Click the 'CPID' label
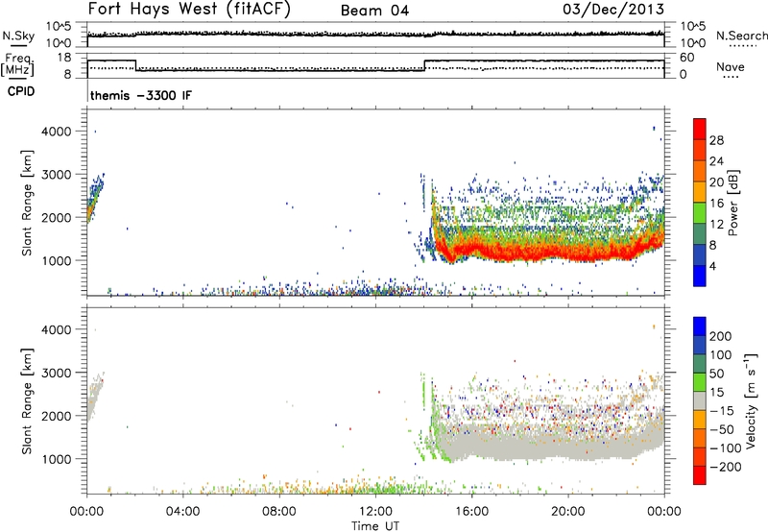Screen dimensions: 768x532 (x=21, y=91)
